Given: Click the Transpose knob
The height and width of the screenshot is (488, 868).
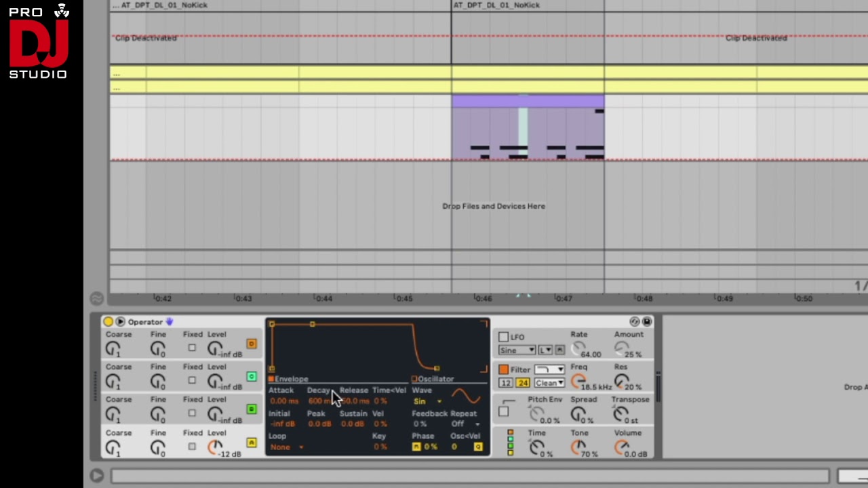Looking at the screenshot, I should click(622, 413).
